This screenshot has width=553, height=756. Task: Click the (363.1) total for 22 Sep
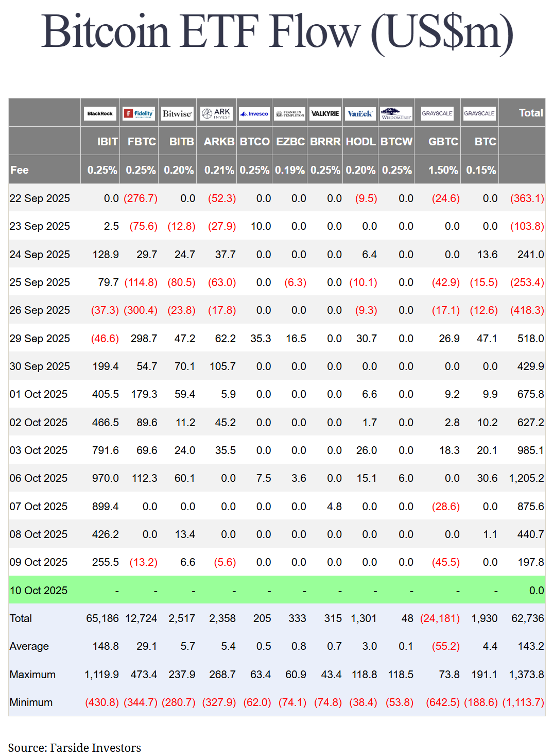[527, 198]
